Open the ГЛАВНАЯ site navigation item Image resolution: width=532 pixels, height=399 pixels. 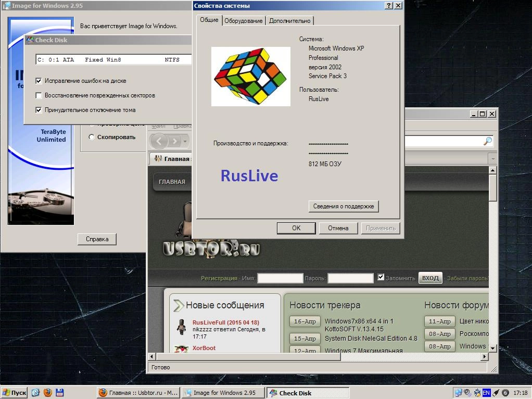pyautogui.click(x=172, y=182)
